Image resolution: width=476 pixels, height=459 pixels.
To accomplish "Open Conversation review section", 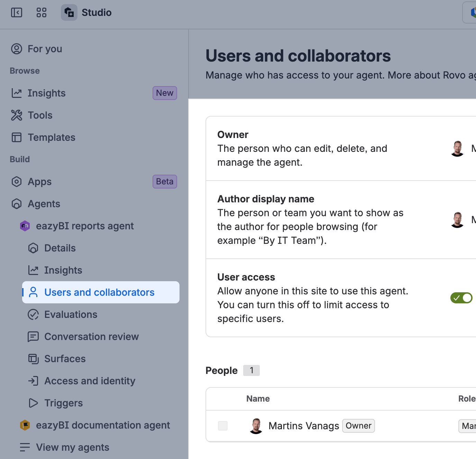I will pyautogui.click(x=91, y=337).
